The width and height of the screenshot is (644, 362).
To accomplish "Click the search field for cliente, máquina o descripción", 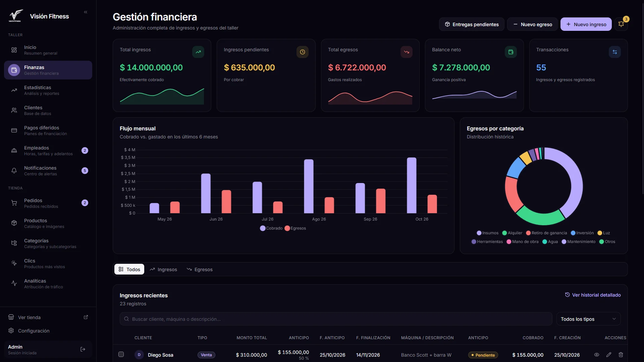I will click(x=336, y=319).
